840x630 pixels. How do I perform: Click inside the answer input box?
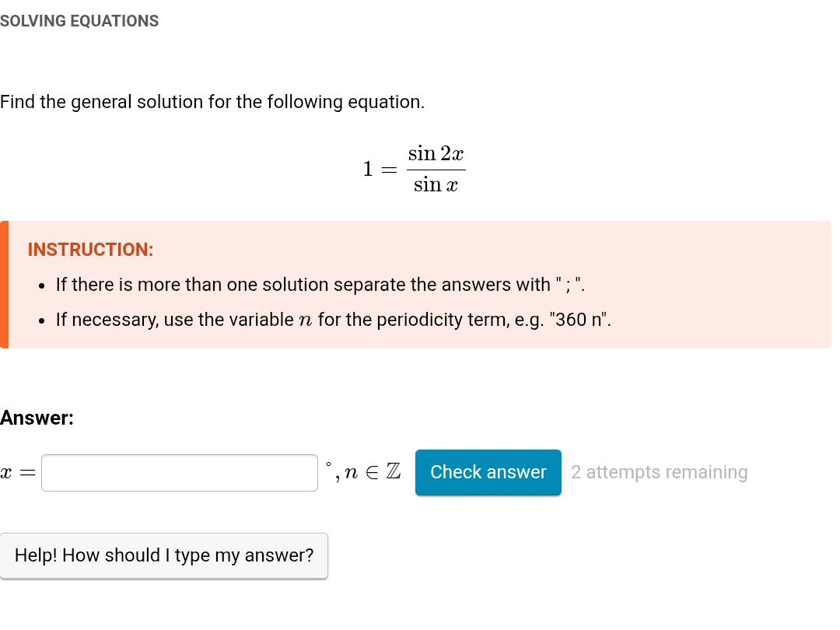[179, 472]
